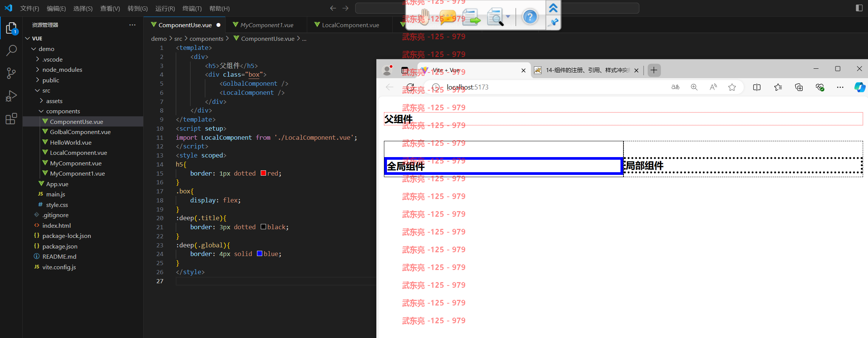The height and width of the screenshot is (338, 868).
Task: Click the magnifier icon in floating toolbar
Action: 495,17
